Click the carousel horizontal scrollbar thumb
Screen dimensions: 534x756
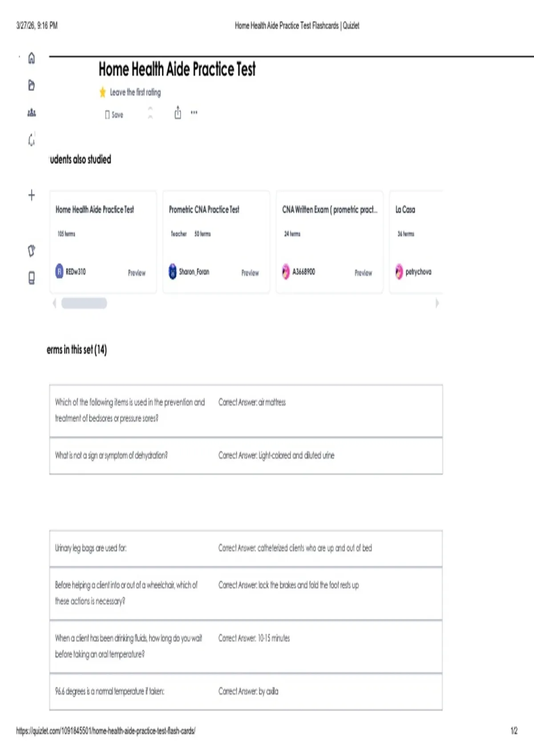pos(84,303)
